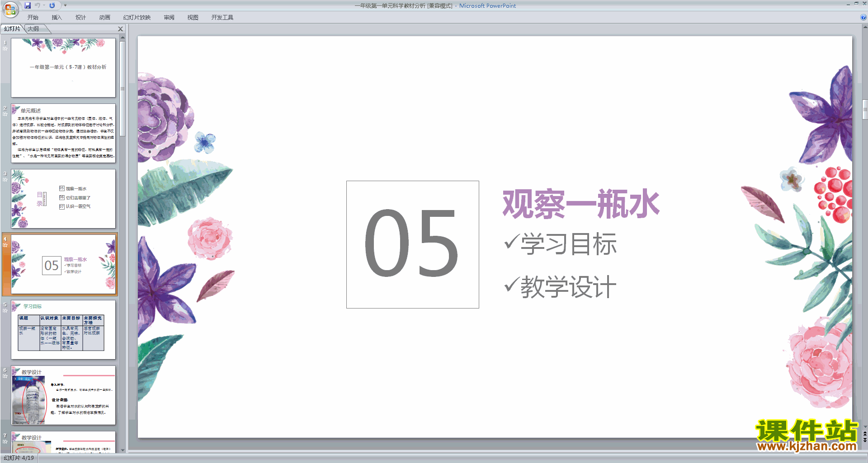
Task: Select slide 6 教学设计 thumbnail
Action: tap(63, 395)
